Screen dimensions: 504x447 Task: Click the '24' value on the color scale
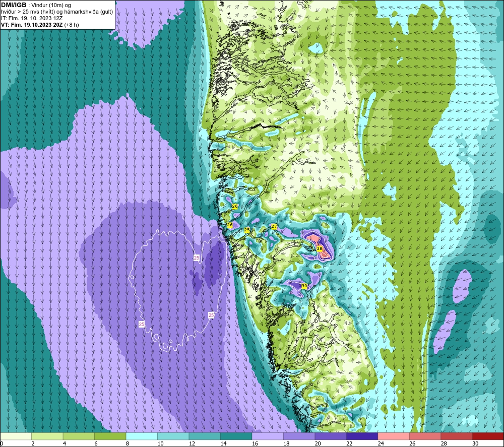pos(381,443)
